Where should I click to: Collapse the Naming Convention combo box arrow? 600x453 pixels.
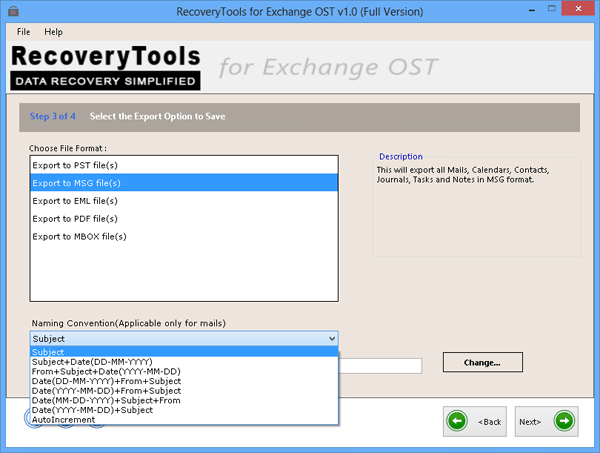click(332, 339)
